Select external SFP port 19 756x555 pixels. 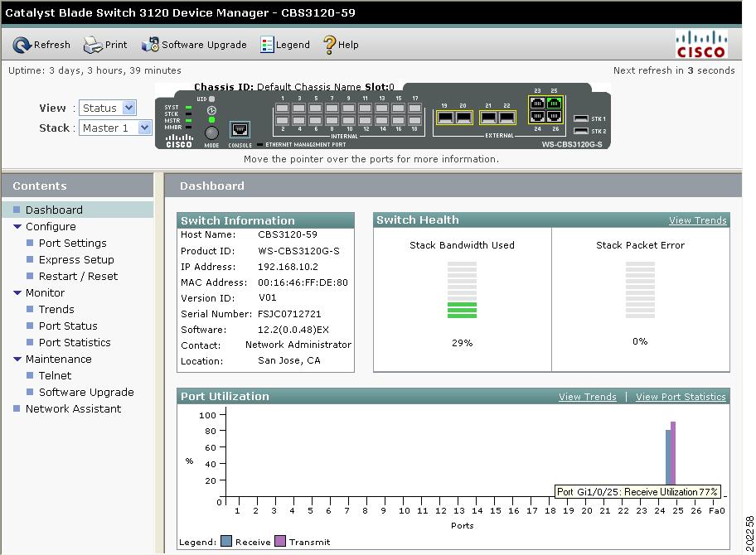(445, 117)
